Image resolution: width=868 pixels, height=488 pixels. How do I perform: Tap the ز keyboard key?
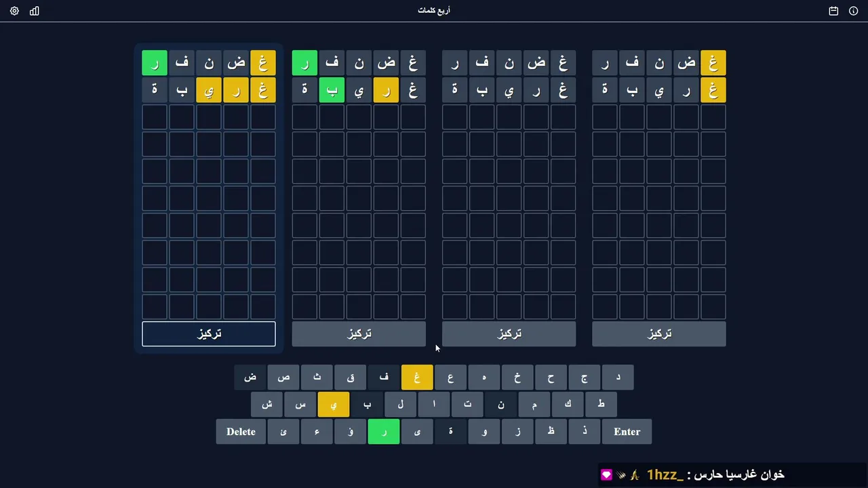coord(517,432)
